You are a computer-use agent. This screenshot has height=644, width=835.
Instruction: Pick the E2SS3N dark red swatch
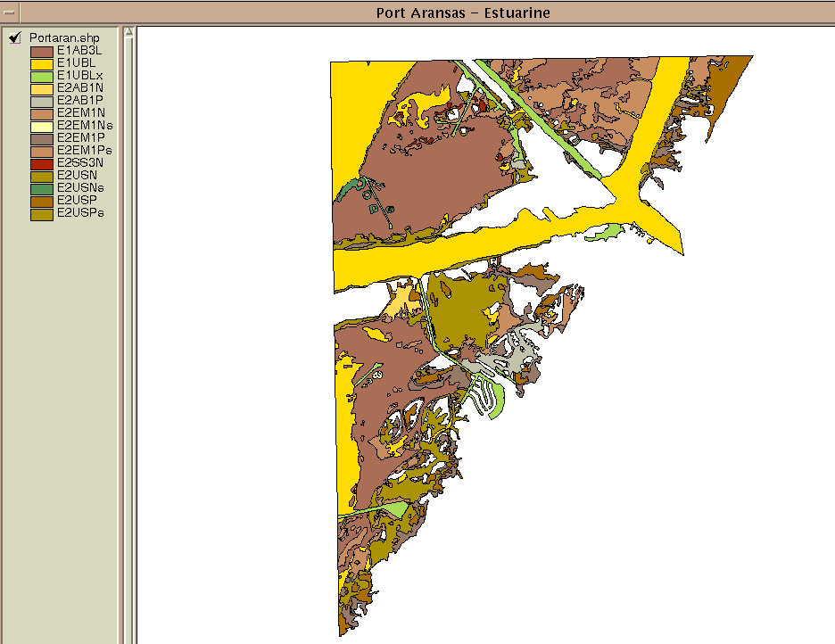(x=42, y=164)
